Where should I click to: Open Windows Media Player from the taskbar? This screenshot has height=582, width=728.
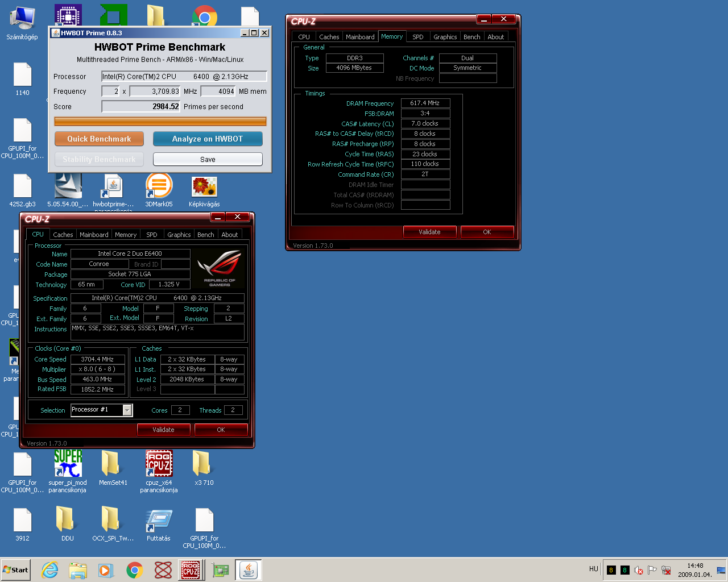(x=106, y=570)
